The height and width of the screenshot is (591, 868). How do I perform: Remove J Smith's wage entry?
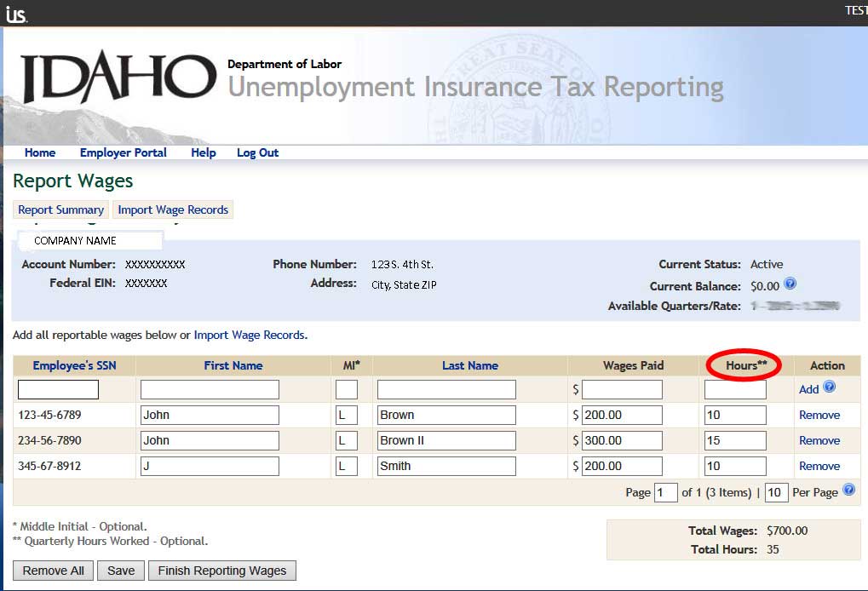[x=819, y=466]
